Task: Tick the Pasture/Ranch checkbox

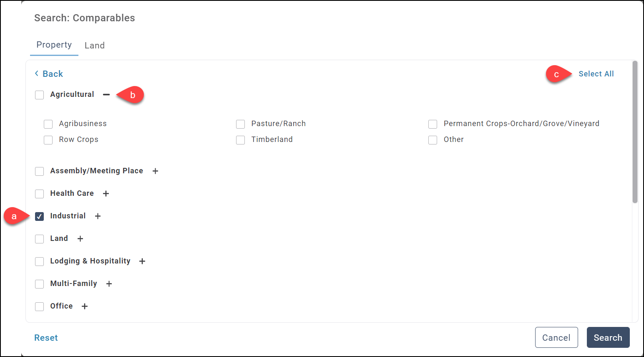Action: (x=241, y=124)
